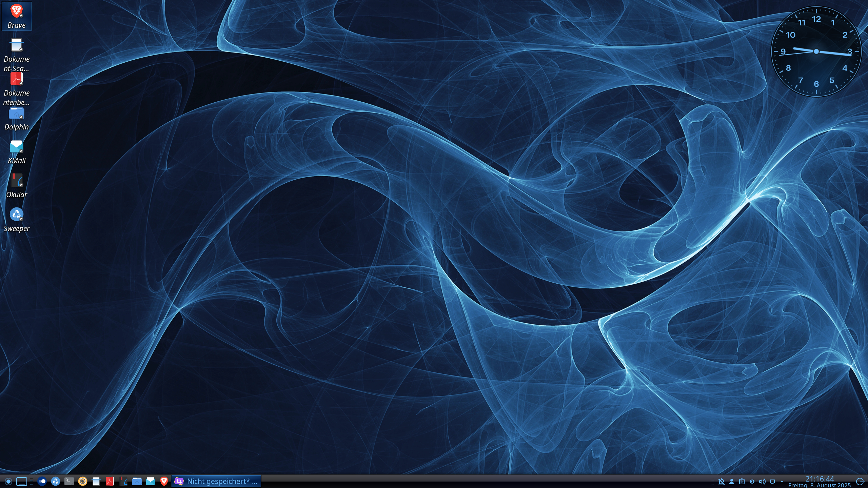868x488 pixels.
Task: Open the Brave desktop shortcut
Action: tap(16, 16)
